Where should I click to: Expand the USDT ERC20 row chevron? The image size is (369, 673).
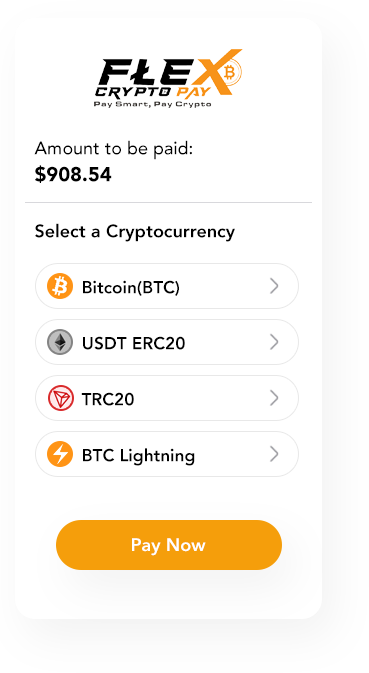point(274,342)
